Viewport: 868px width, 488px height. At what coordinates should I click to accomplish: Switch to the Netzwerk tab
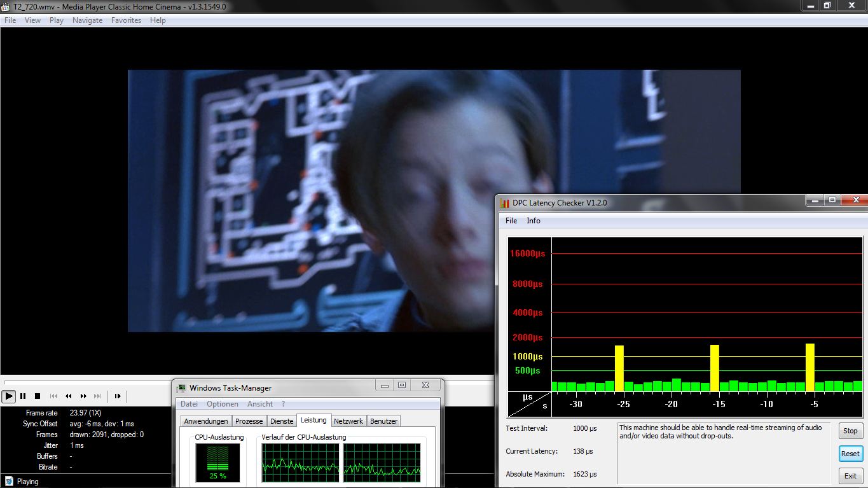348,421
